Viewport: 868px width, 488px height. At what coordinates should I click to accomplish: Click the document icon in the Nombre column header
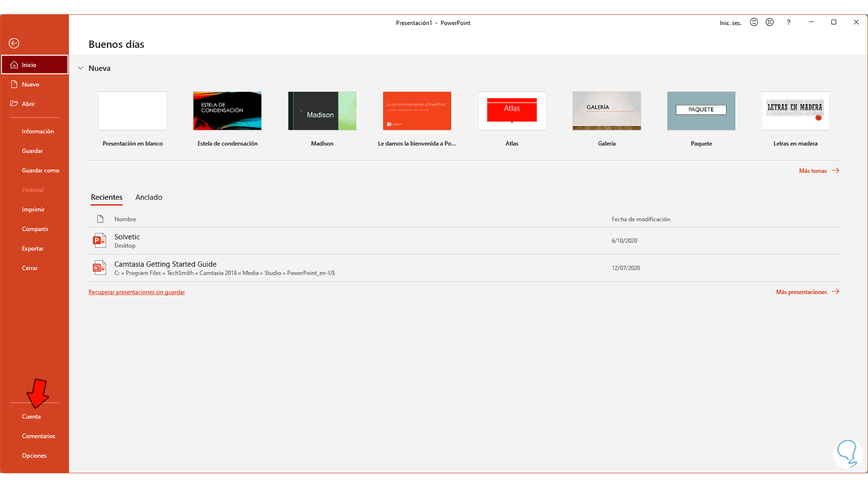coord(100,219)
